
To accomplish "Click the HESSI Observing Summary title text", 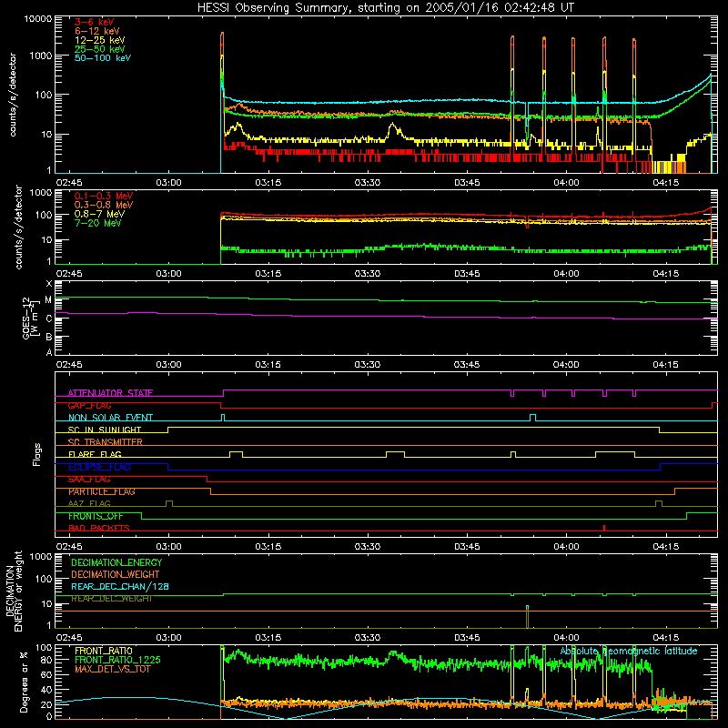I will coord(385,8).
